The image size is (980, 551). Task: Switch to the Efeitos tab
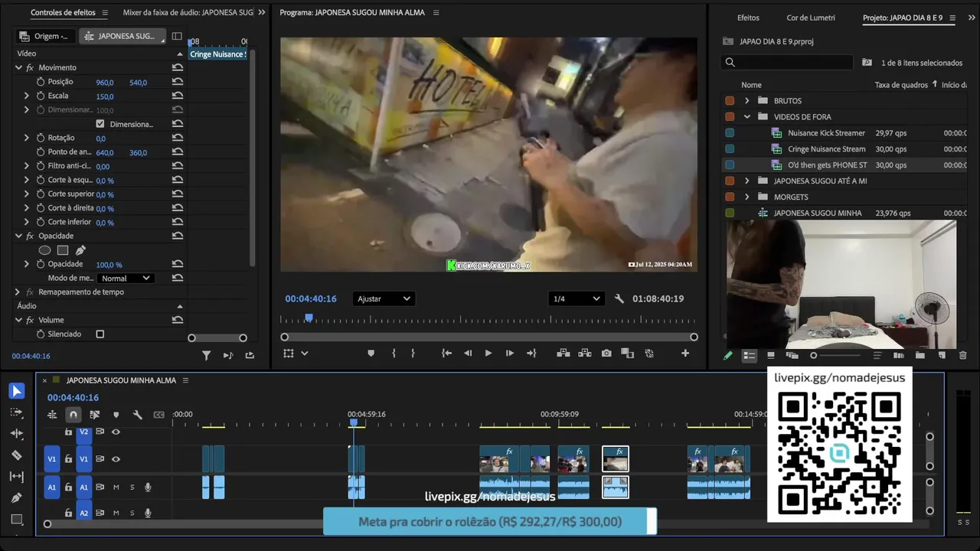coord(748,18)
